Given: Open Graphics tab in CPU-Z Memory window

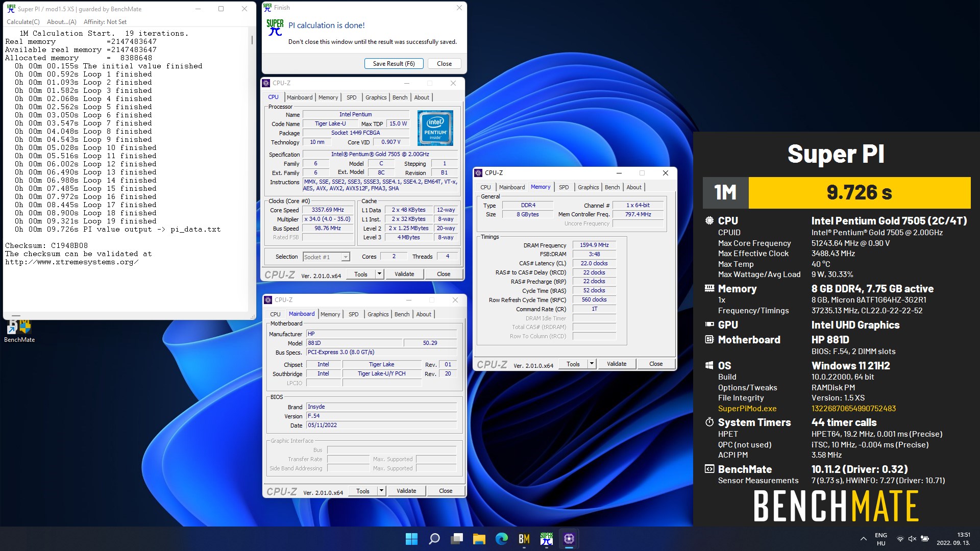Looking at the screenshot, I should pyautogui.click(x=589, y=187).
